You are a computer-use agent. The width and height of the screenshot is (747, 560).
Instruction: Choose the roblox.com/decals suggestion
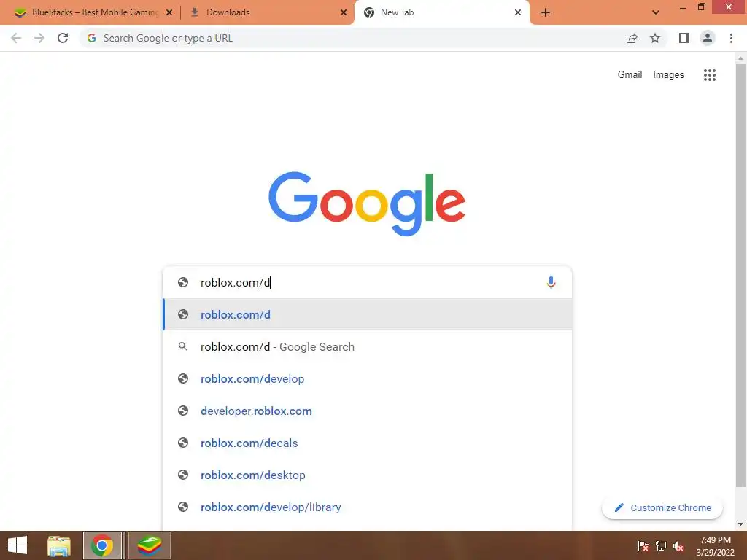[x=368, y=443]
